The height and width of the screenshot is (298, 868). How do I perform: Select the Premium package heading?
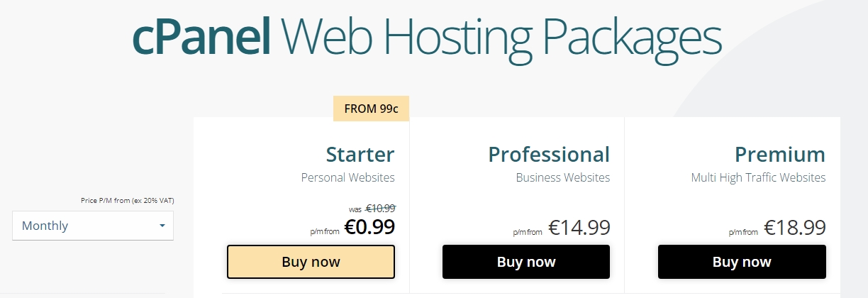tap(780, 154)
